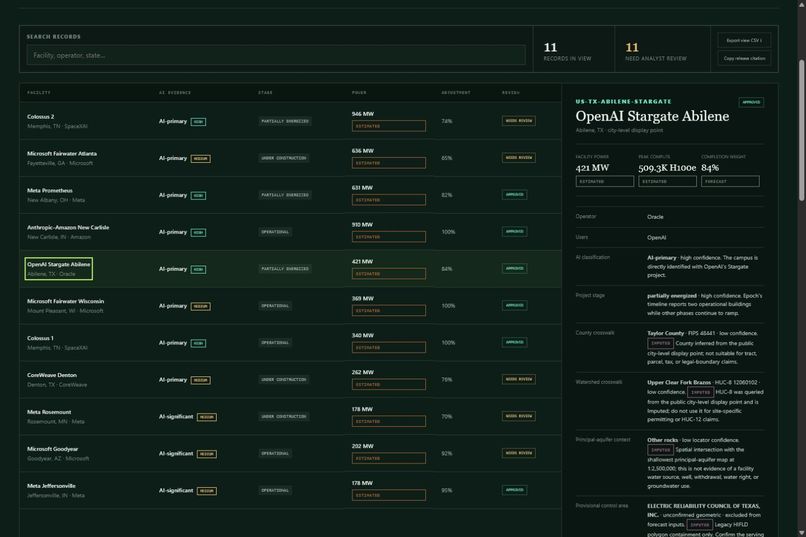The width and height of the screenshot is (806, 537).
Task: Click Imputed badge in Principal-aquifer context section
Action: (x=660, y=450)
